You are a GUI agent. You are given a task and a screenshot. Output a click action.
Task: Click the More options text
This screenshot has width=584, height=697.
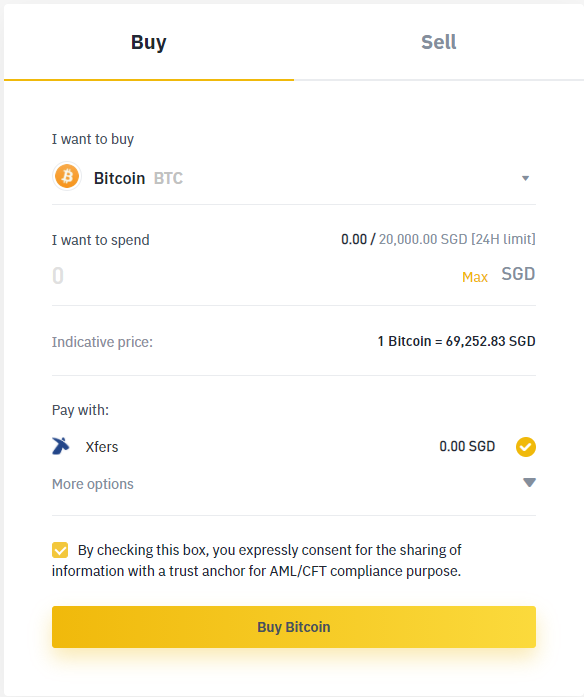pyautogui.click(x=92, y=484)
